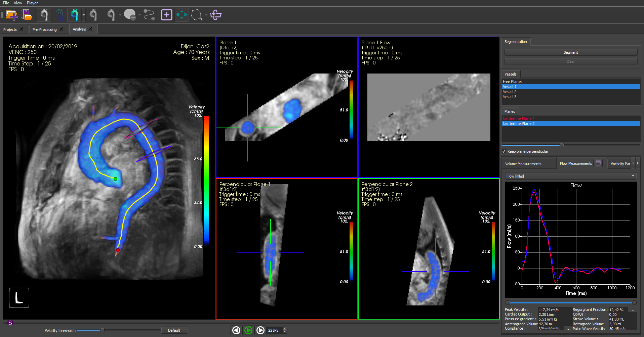Screen dimensions: 644x337
Task: Click the add plane square plus icon
Action: (167, 15)
